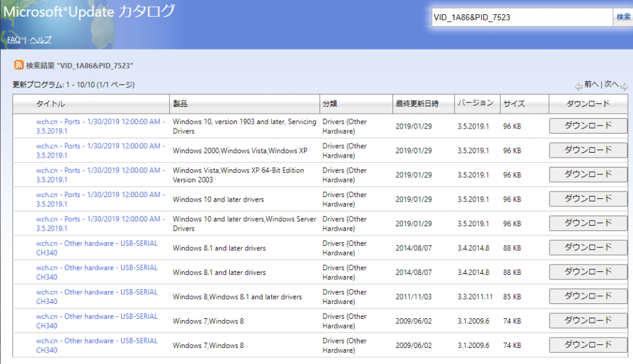Screen dimensions: 633x364
Task: Sort by the 分類 column header
Action: [x=330, y=104]
